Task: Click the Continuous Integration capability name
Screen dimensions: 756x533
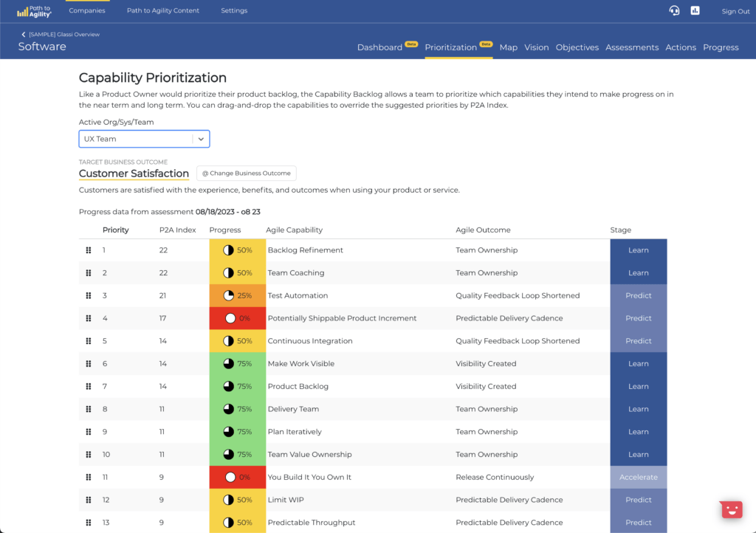Action: (310, 341)
